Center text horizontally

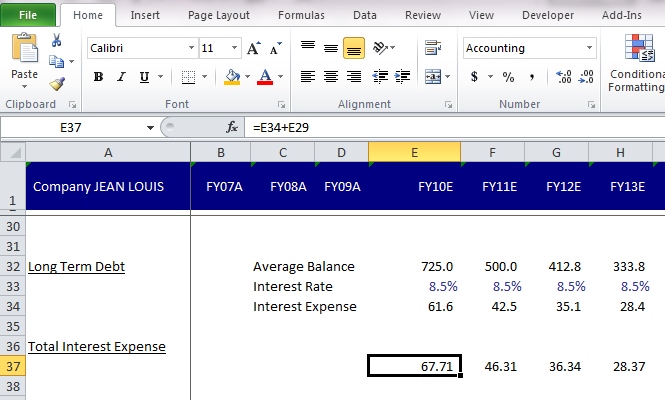pos(331,77)
